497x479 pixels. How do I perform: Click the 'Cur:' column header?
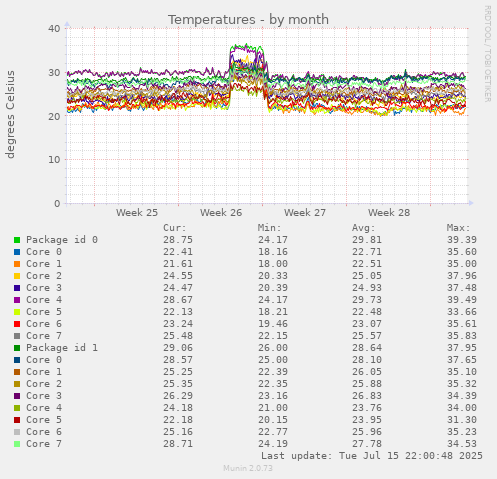coord(175,228)
